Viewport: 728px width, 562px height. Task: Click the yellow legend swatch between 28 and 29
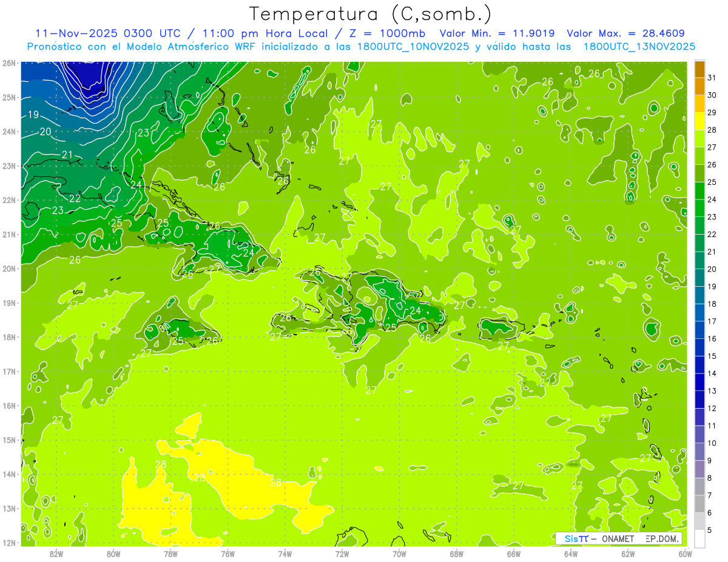click(699, 121)
